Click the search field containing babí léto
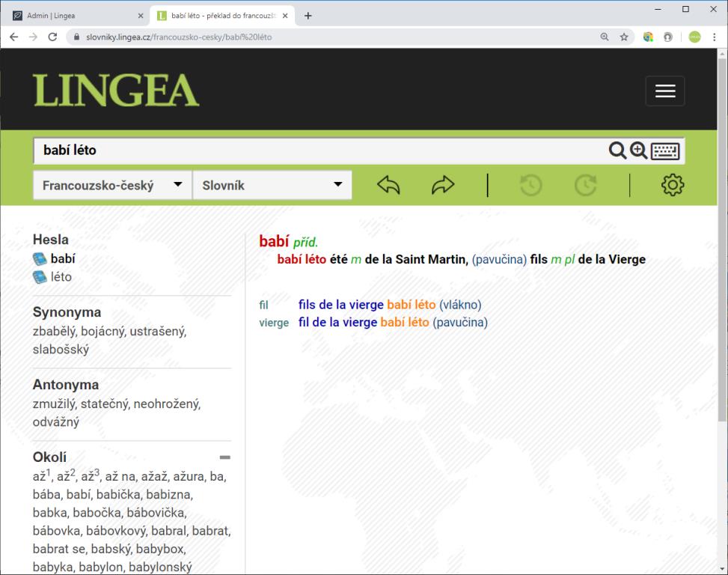Screen dimensions: 728x575 click(x=320, y=150)
